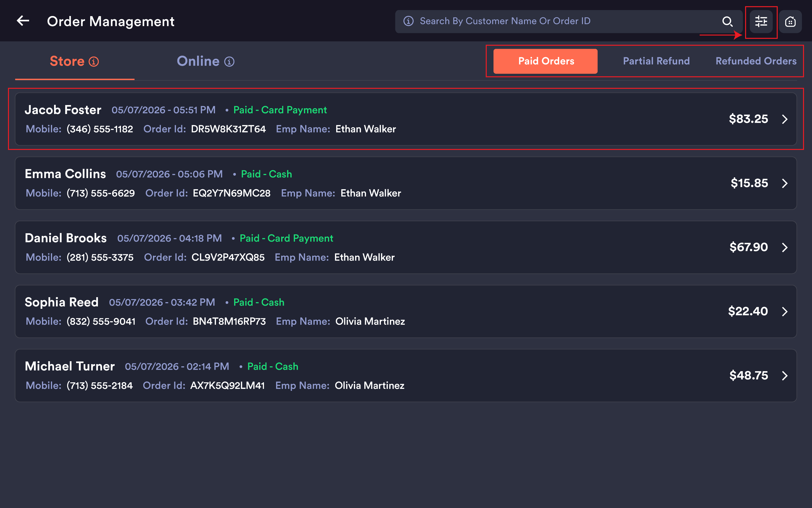Screen dimensions: 812x508
Task: Click the info icon beside Store
Action: pos(94,61)
